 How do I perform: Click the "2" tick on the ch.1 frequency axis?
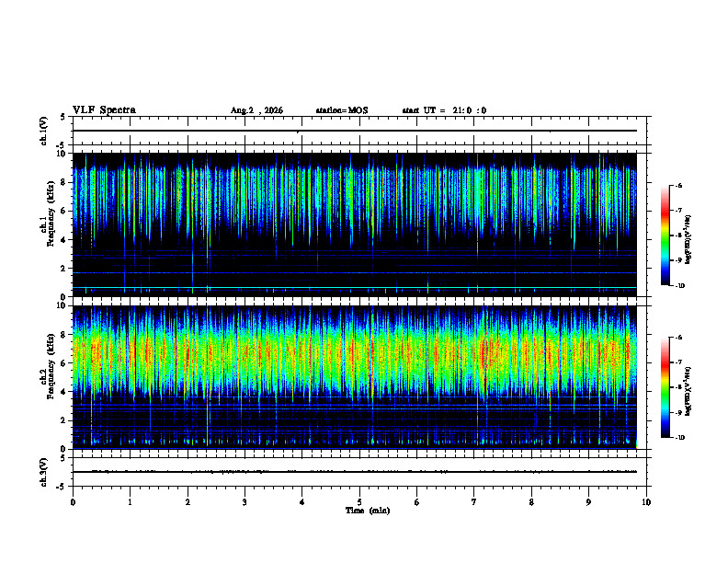click(x=63, y=269)
